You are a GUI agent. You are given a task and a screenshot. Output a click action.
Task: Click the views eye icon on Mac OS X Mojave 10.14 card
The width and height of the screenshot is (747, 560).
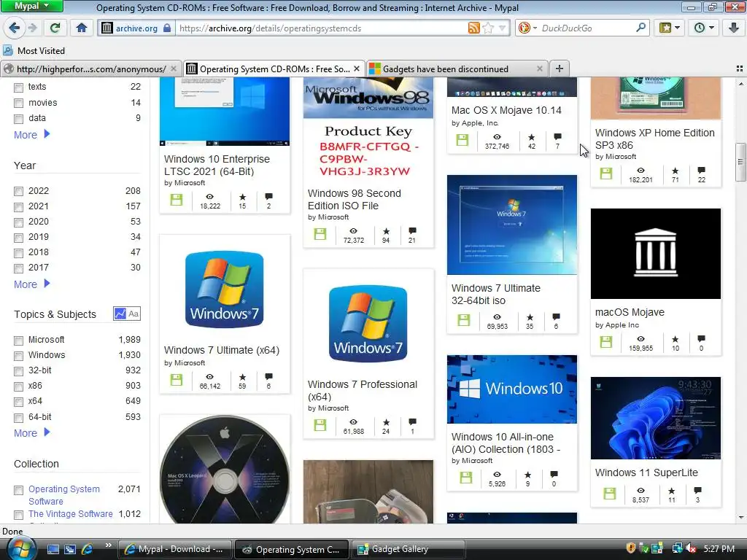coord(497,136)
